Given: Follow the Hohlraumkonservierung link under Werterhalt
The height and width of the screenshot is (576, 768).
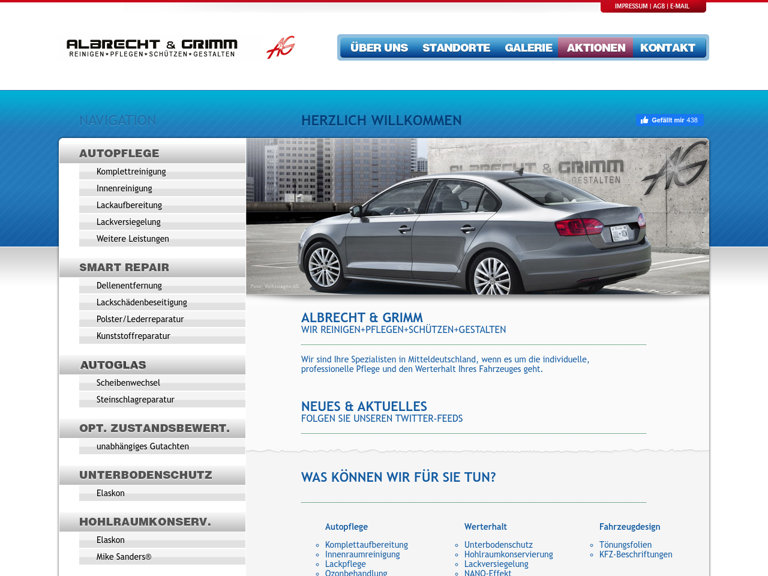Looking at the screenshot, I should pyautogui.click(x=508, y=554).
